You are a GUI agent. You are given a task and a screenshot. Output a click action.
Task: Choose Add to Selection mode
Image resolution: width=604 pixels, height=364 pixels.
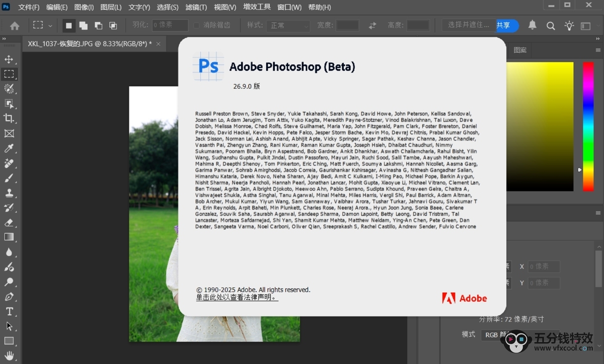[x=84, y=25]
